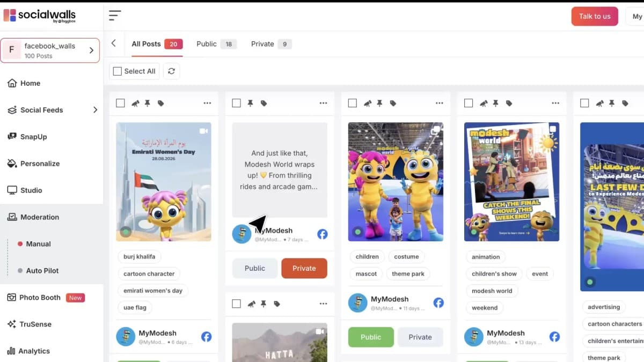Click highlight icon on 'Catch the final shows' post

click(484, 103)
